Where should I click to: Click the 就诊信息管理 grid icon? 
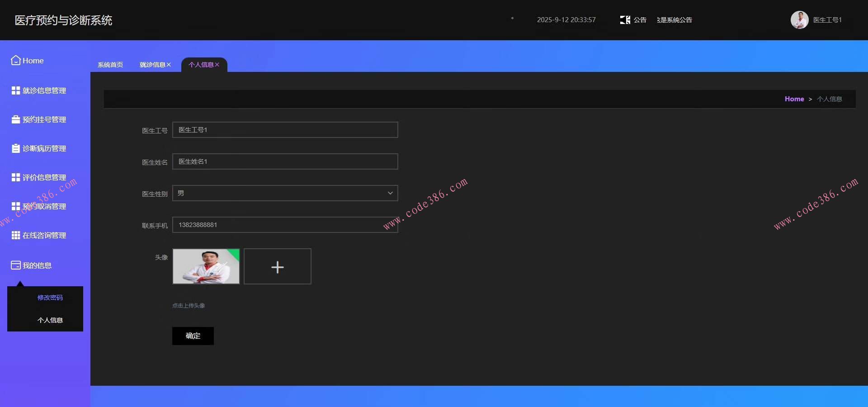tap(16, 90)
